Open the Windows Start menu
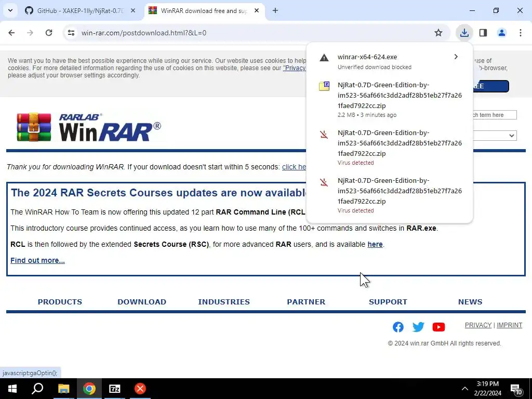Viewport: 532px width, 399px height. [x=12, y=389]
